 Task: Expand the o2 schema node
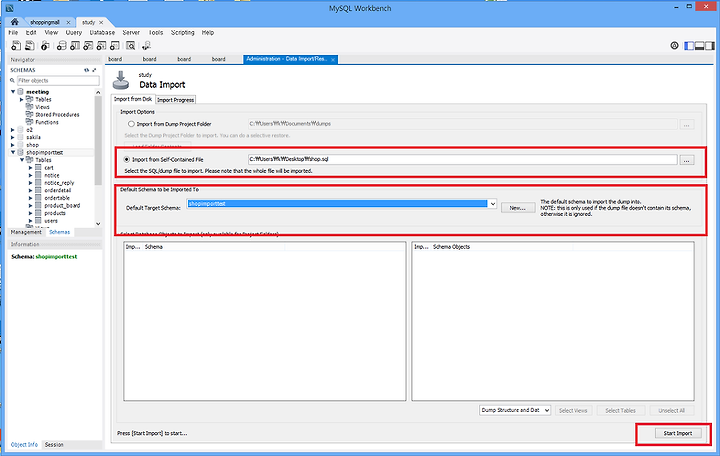(x=13, y=130)
